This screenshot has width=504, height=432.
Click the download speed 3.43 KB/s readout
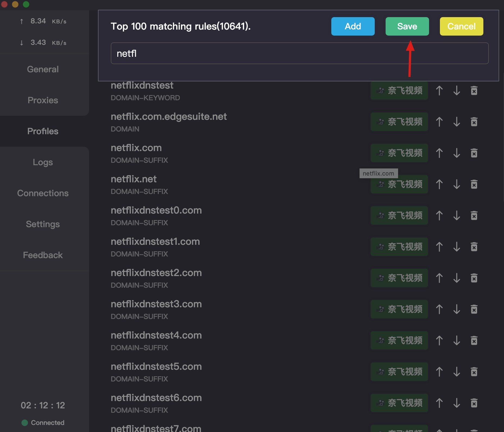(43, 43)
